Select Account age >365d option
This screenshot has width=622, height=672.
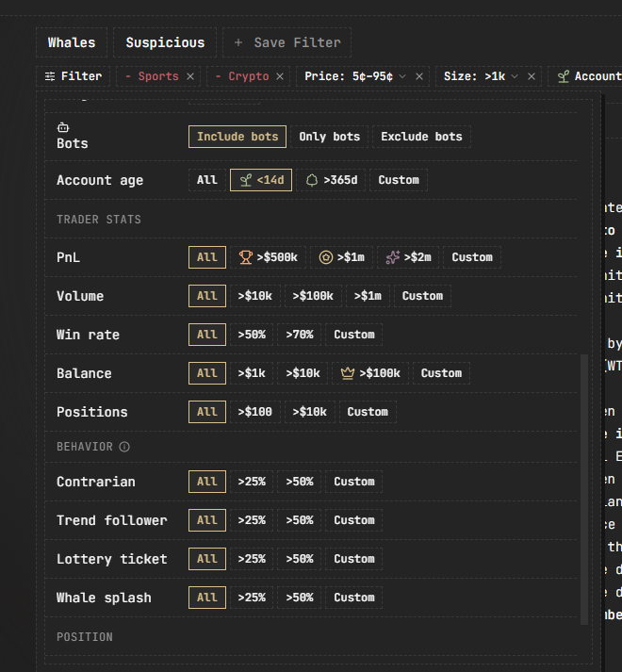[x=331, y=180]
